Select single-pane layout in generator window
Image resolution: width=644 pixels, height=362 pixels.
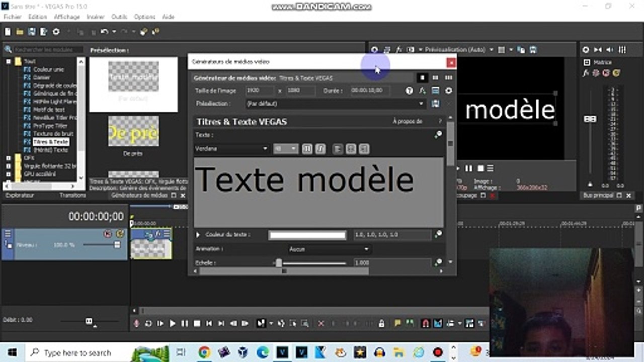(422, 78)
